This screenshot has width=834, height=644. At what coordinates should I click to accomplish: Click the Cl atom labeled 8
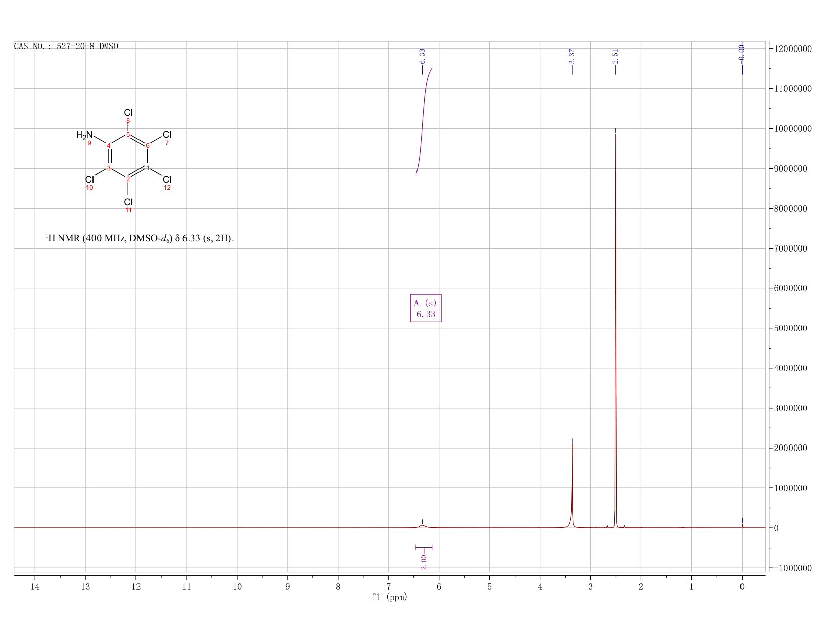coord(128,113)
